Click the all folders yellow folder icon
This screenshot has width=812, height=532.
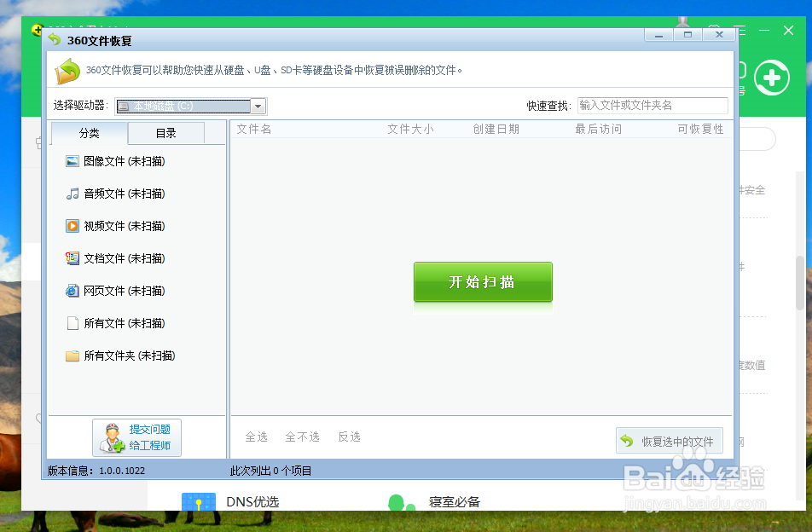click(72, 356)
